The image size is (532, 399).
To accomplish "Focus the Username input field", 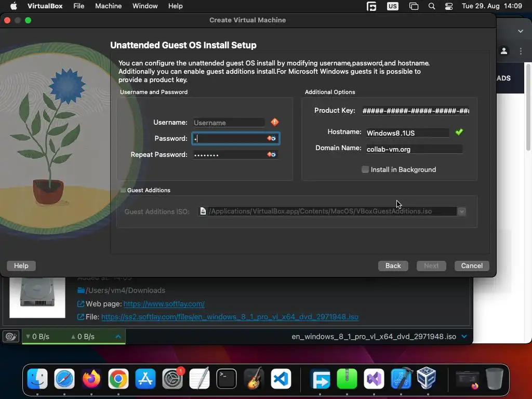I will (229, 123).
